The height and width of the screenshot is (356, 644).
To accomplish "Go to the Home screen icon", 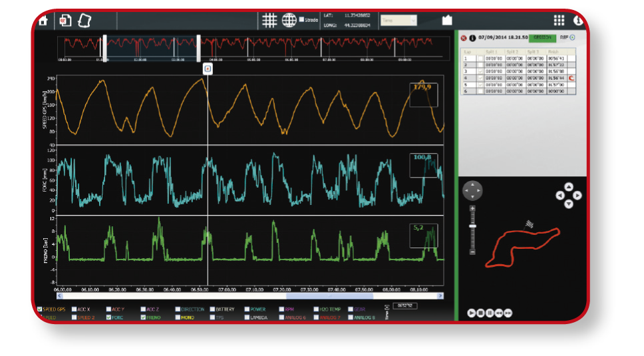I will [x=43, y=21].
